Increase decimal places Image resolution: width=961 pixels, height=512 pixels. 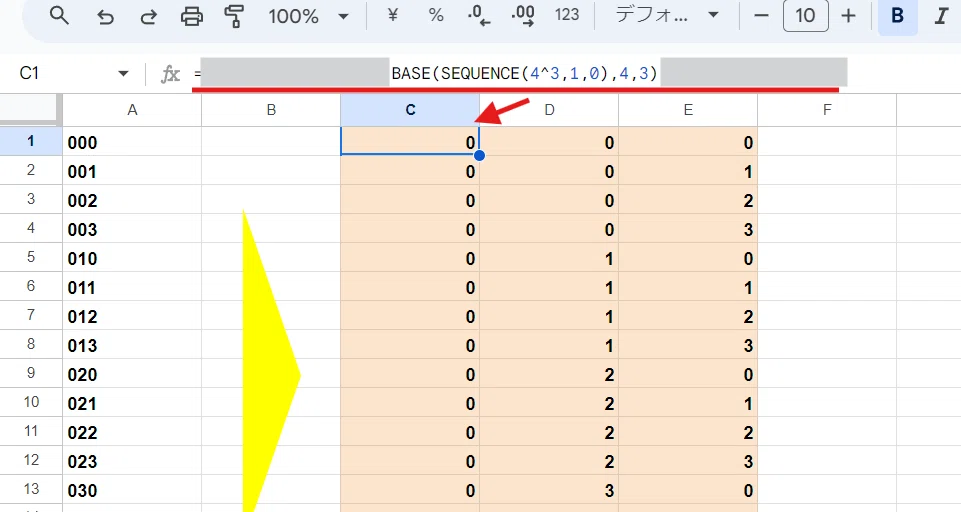pos(523,16)
